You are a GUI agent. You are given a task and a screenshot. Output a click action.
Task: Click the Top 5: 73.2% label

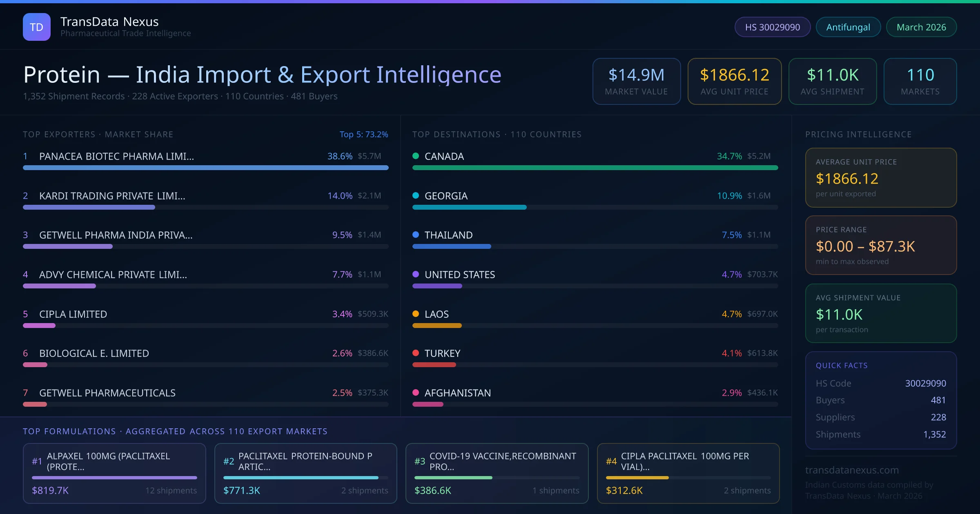pyautogui.click(x=363, y=134)
